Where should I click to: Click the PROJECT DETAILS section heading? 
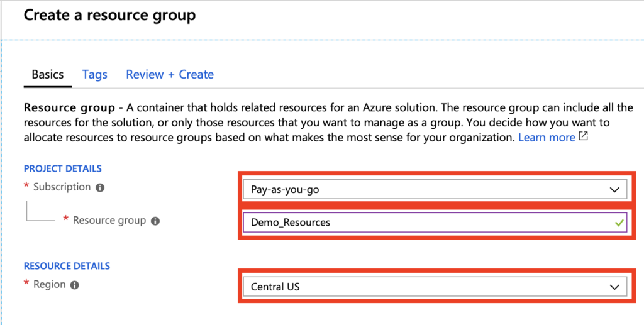coord(63,168)
